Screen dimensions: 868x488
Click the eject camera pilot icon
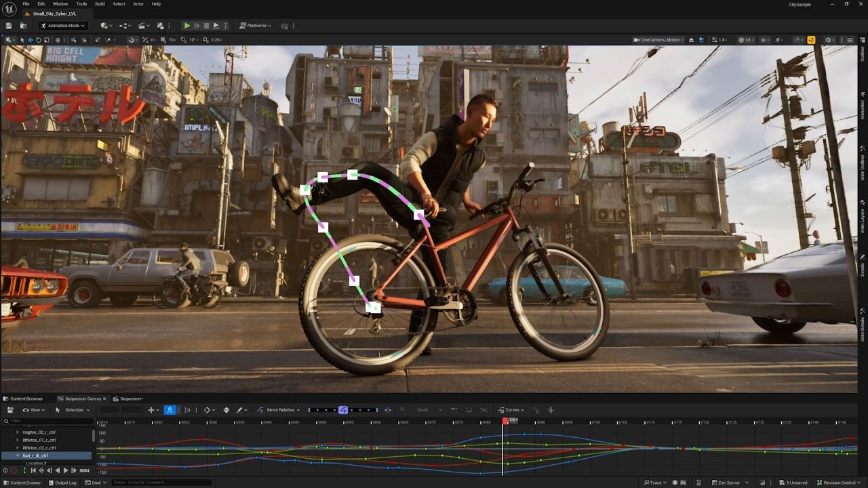click(x=691, y=40)
